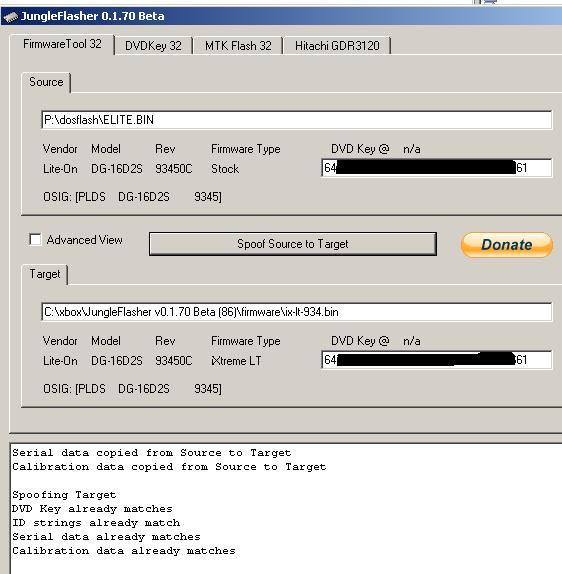
Task: Click the source file path field ELITE.BIN
Action: point(297,120)
